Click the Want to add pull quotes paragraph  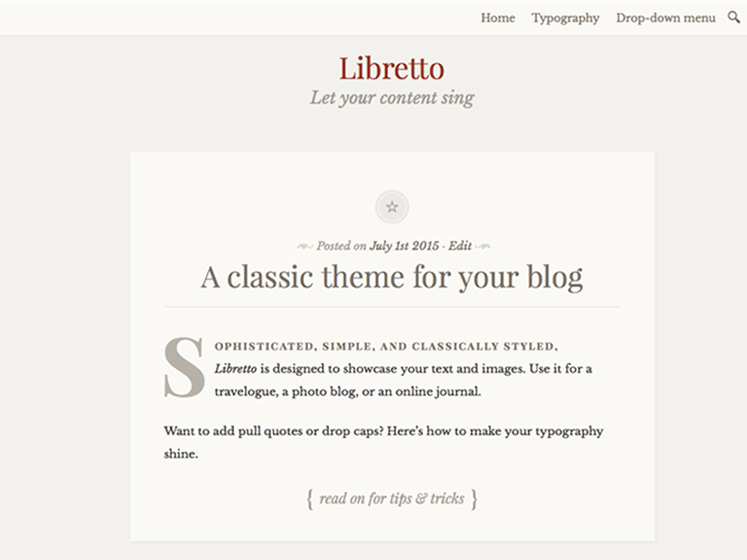click(384, 442)
